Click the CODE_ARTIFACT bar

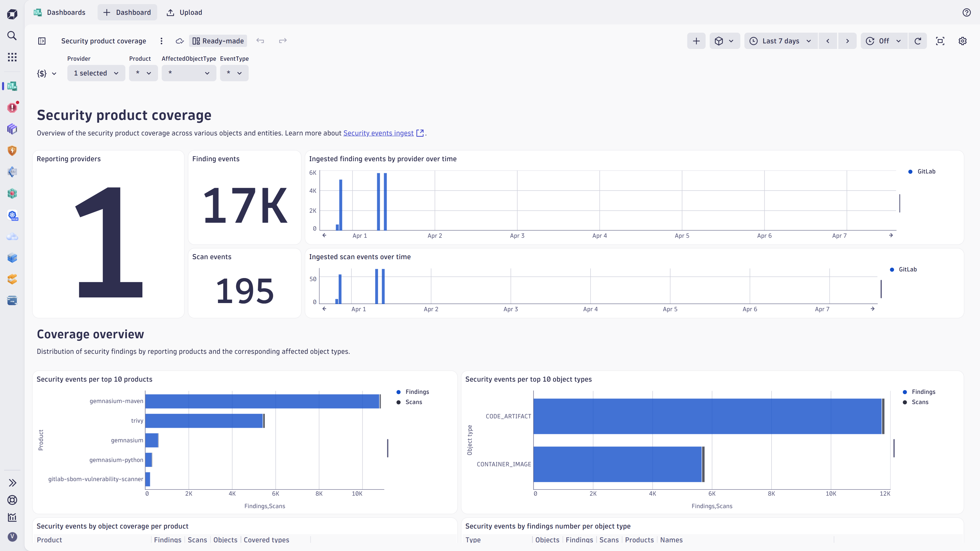[x=708, y=416]
